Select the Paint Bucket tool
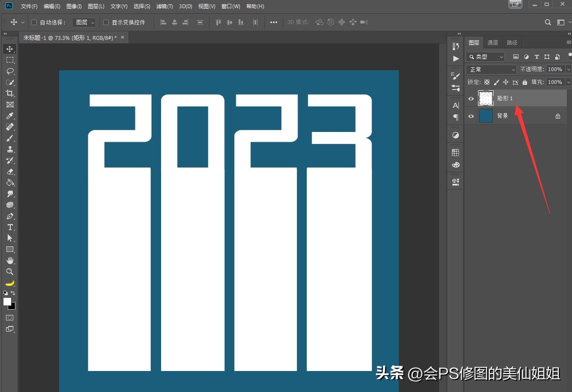The height and width of the screenshot is (392, 572). click(10, 183)
